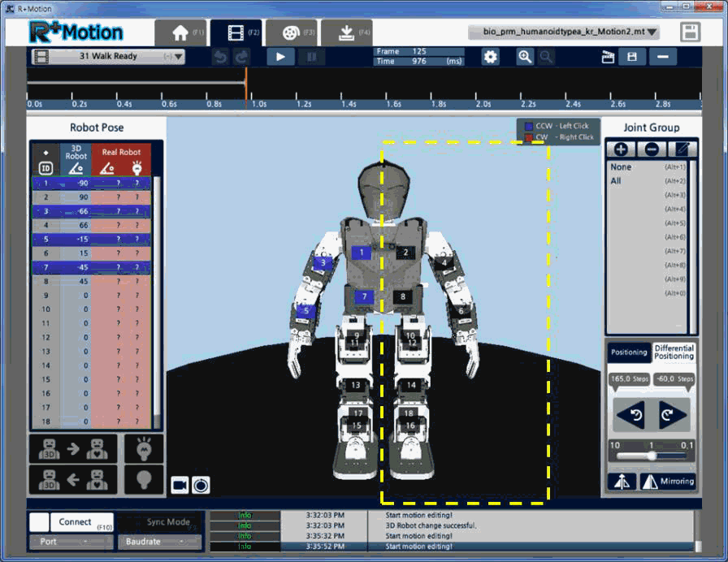Open timeline settings gear
728x562 pixels.
tap(490, 57)
